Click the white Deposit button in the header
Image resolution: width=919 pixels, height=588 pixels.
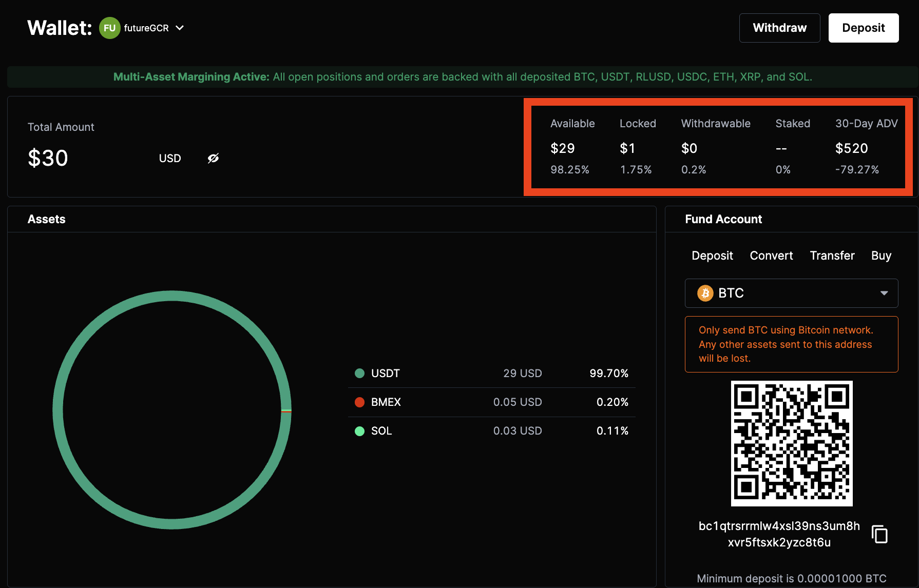point(863,28)
